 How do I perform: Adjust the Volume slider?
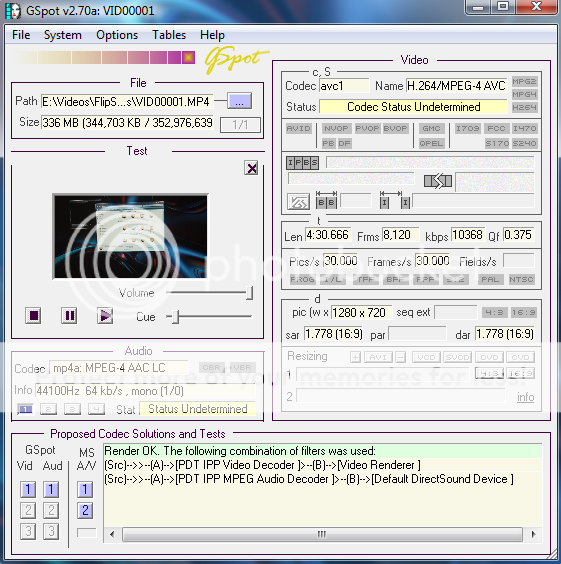tap(249, 293)
